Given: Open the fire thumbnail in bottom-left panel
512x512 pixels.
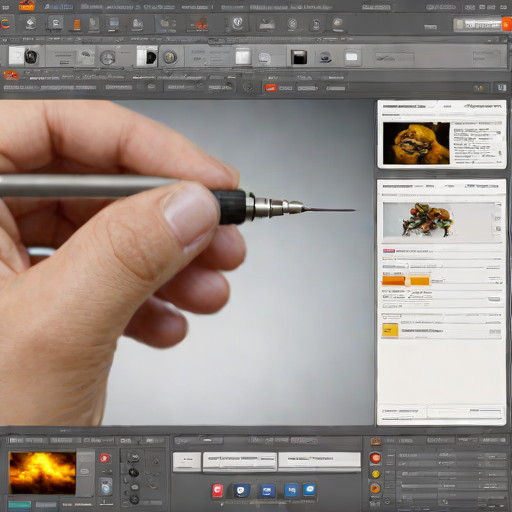Looking at the screenshot, I should [42, 473].
